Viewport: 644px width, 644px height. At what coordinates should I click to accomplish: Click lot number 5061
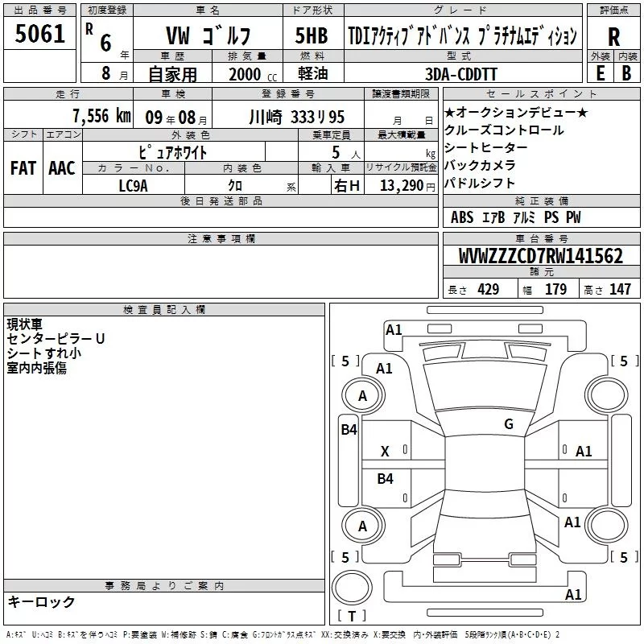pos(39,33)
